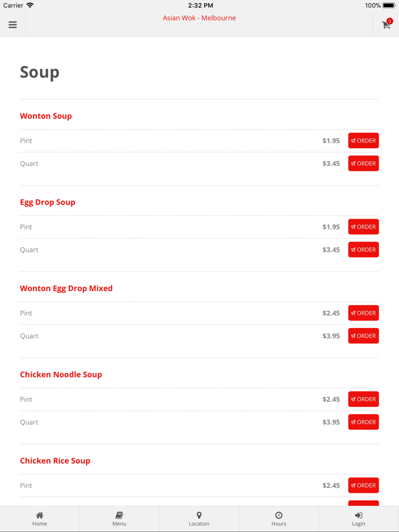Screen dimensions: 399x532
Task: Select the Wonton Soup heading
Action: (46, 116)
